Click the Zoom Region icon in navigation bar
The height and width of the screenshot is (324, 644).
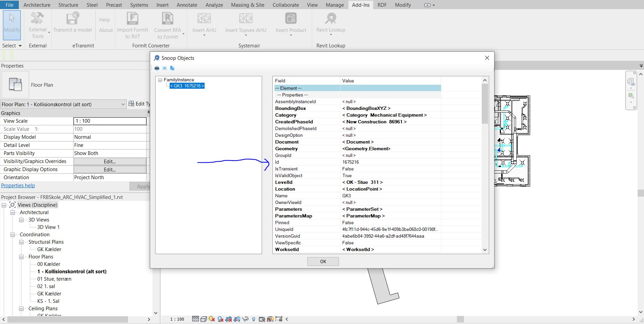631,96
